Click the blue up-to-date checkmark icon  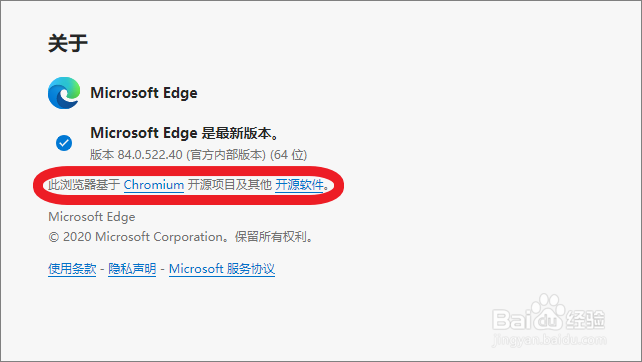click(x=64, y=143)
